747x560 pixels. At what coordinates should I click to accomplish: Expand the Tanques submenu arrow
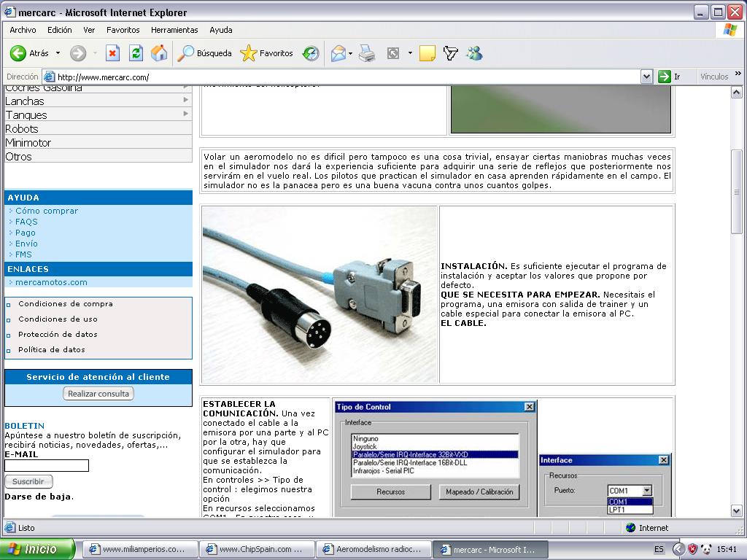186,114
